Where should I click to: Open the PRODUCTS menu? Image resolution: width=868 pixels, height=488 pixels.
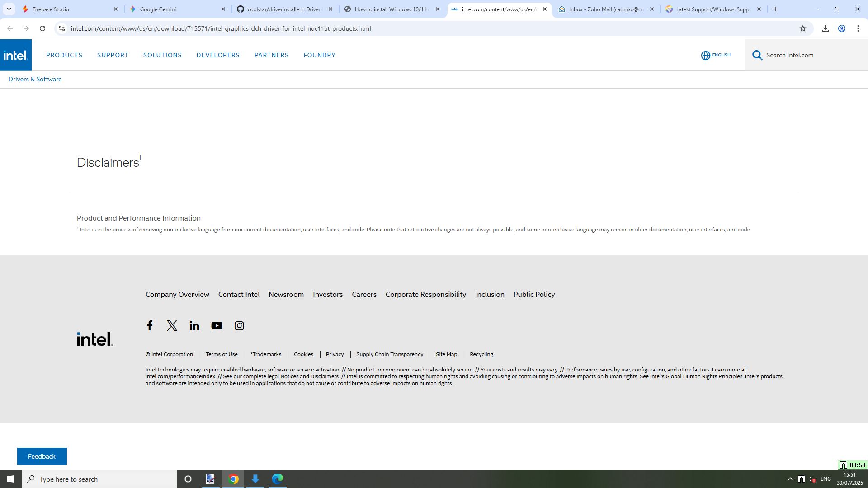tap(64, 55)
